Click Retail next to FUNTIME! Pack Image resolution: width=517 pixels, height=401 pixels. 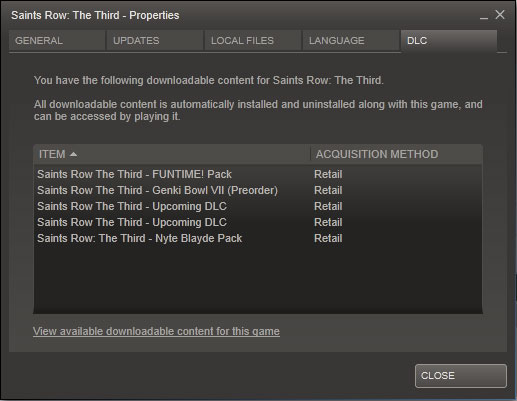coord(328,174)
